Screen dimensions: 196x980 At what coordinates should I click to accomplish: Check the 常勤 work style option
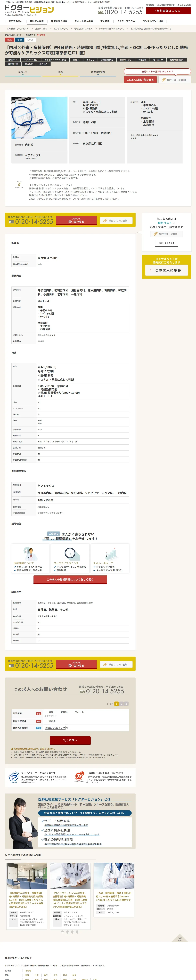click(51, 712)
